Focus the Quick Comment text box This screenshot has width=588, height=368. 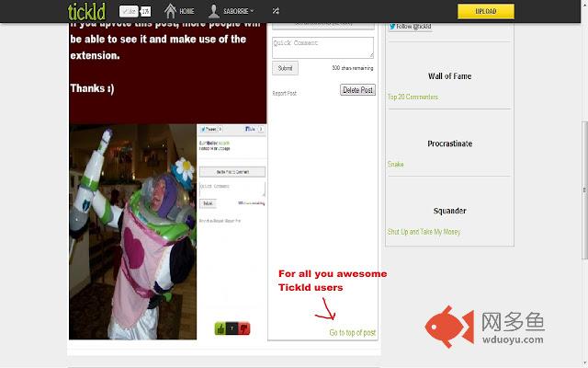(322, 48)
